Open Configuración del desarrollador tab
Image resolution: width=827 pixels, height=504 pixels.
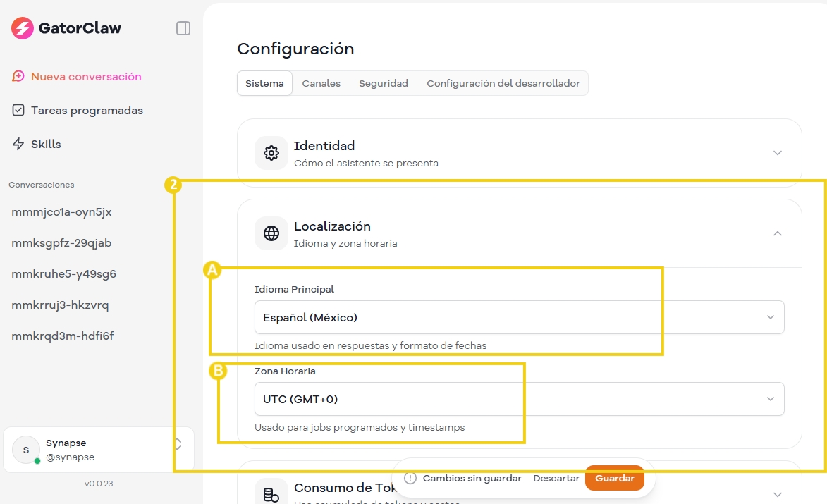503,83
